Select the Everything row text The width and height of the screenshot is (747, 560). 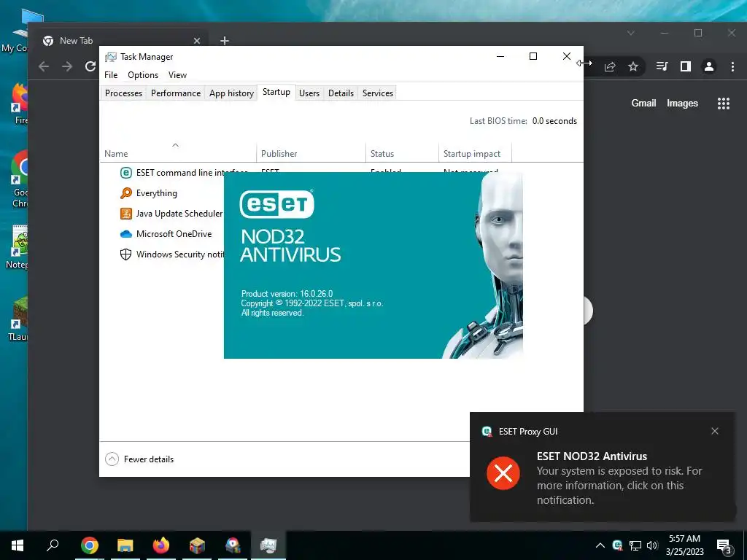pyautogui.click(x=157, y=192)
